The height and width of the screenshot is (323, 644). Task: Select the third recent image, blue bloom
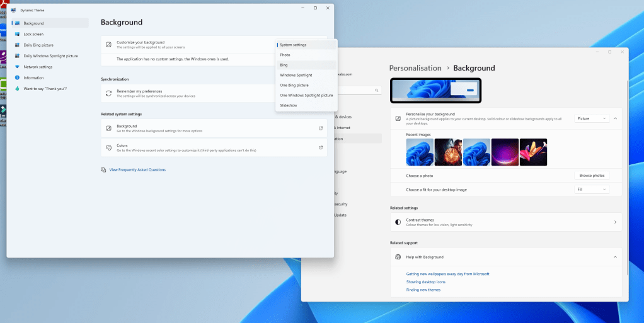click(x=476, y=152)
